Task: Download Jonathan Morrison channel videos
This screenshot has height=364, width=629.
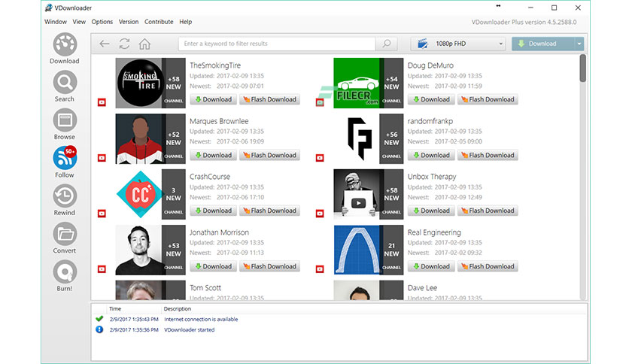Action: (214, 266)
